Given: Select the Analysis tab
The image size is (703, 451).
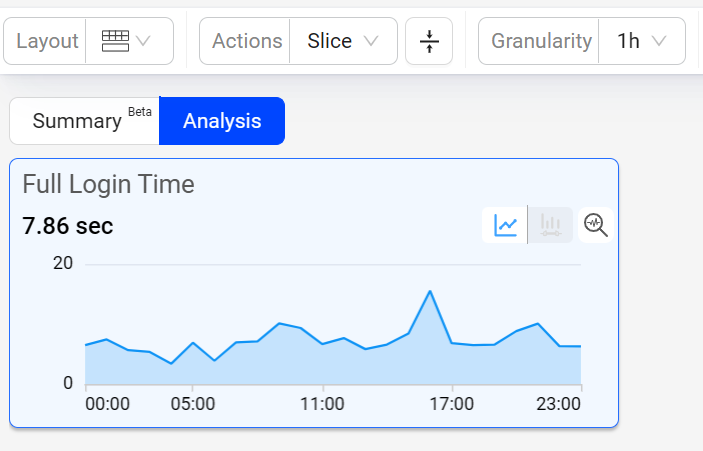Looking at the screenshot, I should (x=222, y=121).
